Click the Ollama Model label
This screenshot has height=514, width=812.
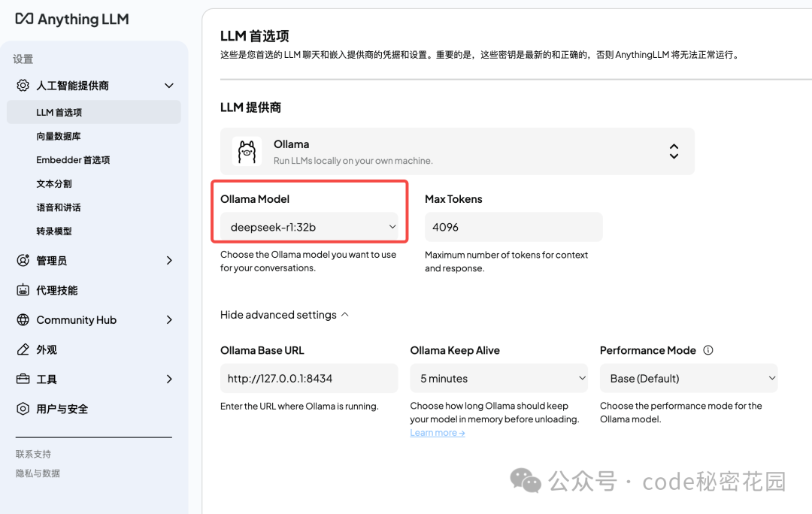(x=255, y=199)
